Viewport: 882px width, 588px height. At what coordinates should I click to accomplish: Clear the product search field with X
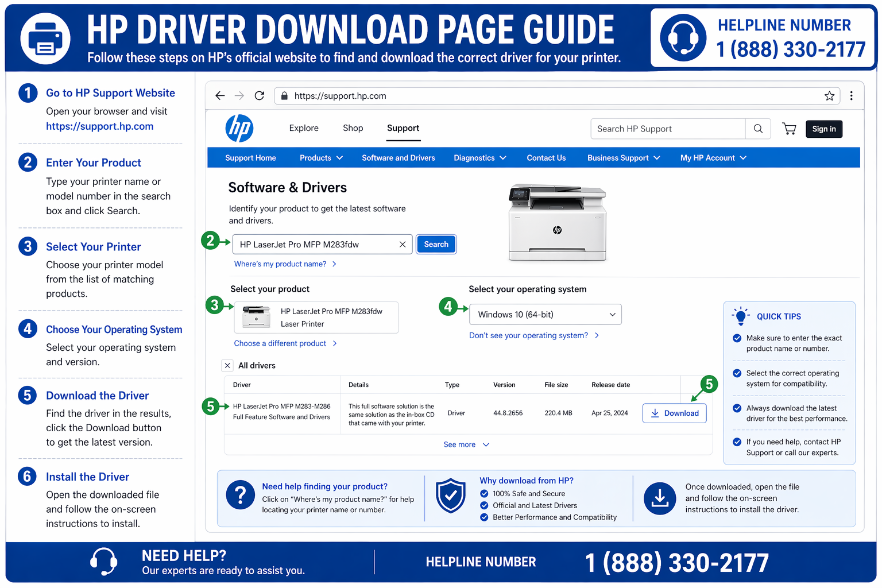click(403, 245)
